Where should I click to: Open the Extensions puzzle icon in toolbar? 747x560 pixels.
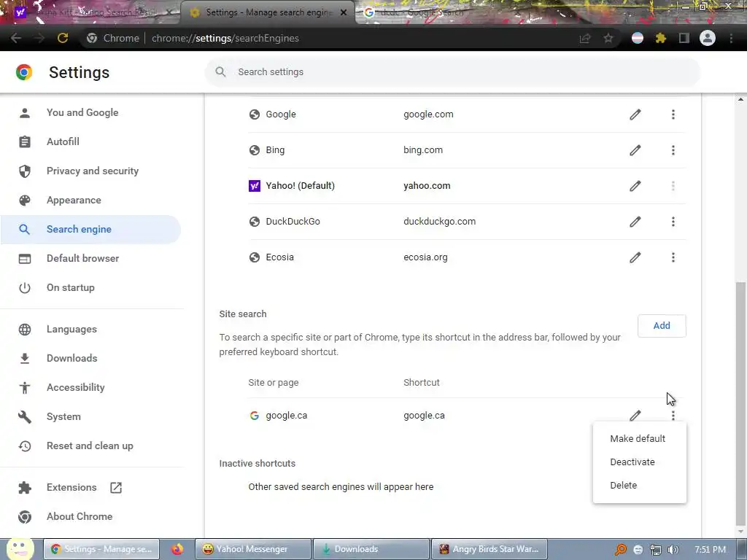661,38
